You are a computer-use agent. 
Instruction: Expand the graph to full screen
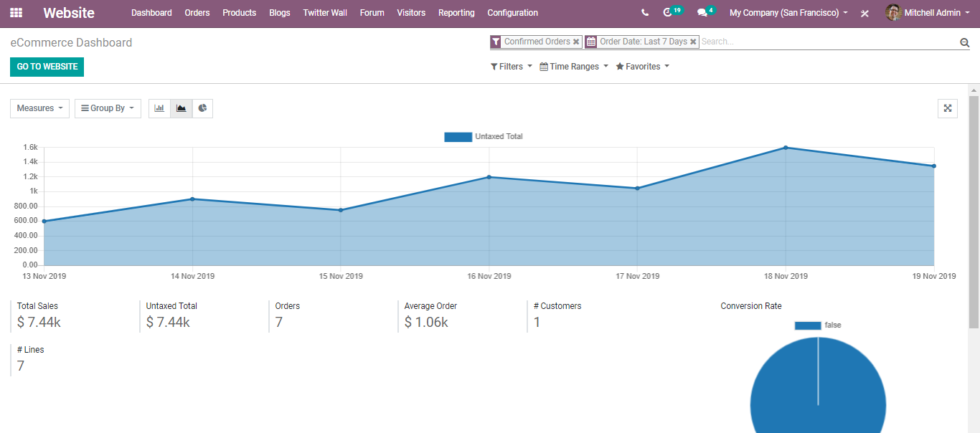(x=948, y=108)
